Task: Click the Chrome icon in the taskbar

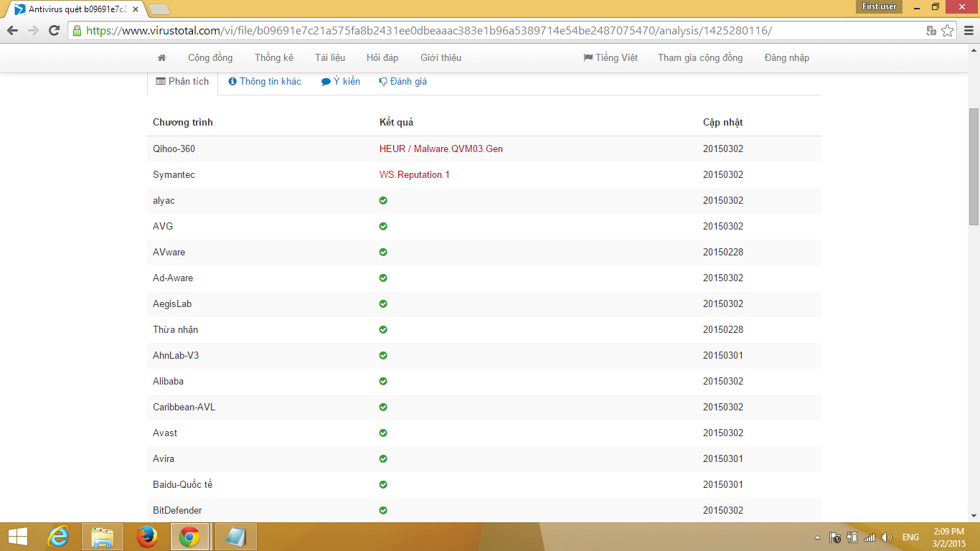Action: (189, 537)
